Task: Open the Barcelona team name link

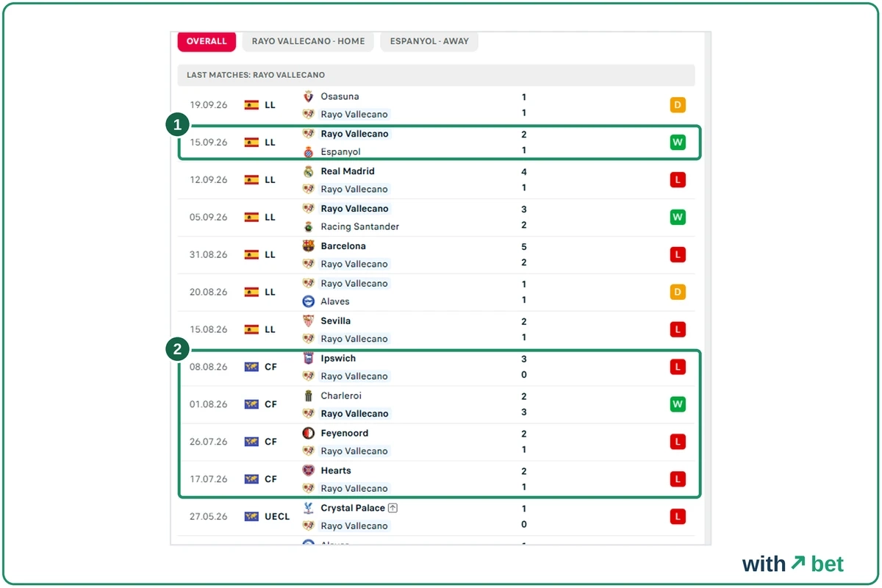Action: [x=343, y=246]
